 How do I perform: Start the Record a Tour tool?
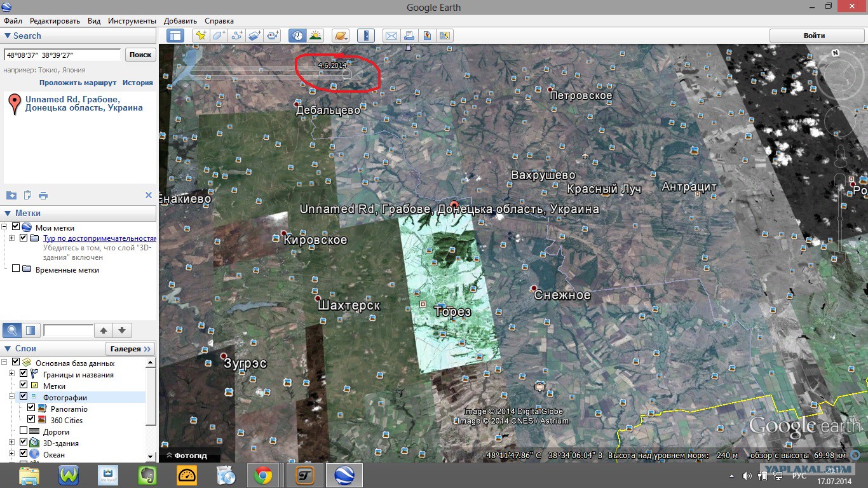coord(273,36)
